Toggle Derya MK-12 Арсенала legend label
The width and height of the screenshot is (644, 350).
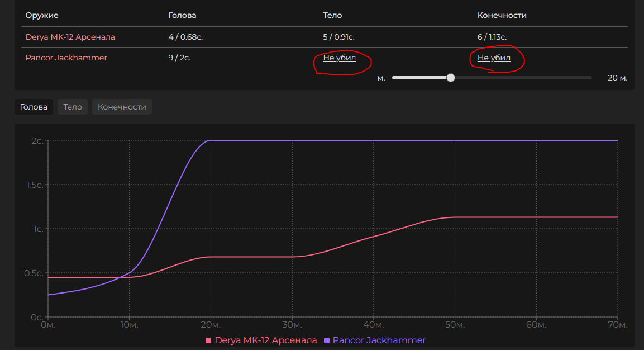click(x=265, y=340)
